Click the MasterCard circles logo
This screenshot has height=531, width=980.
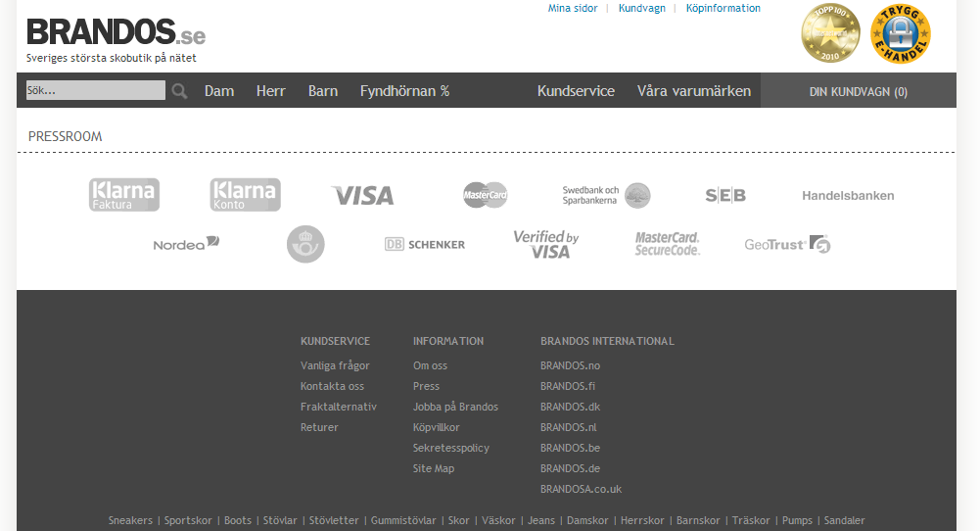485,195
